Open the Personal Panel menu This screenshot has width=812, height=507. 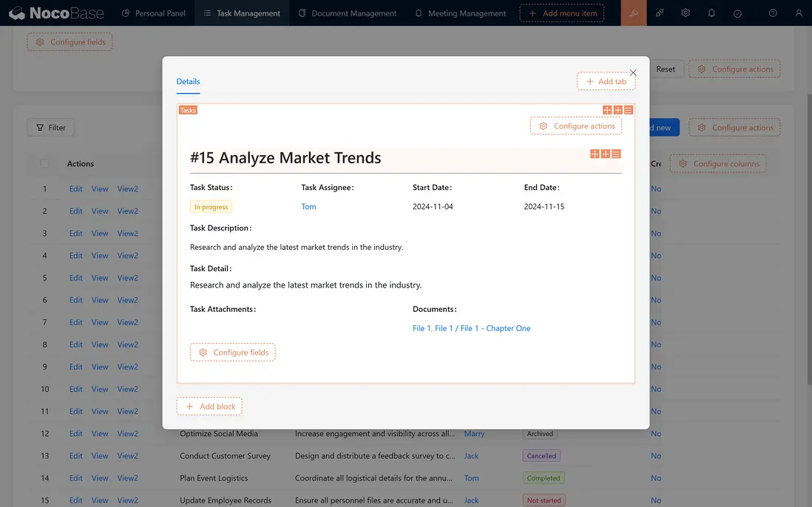[154, 13]
